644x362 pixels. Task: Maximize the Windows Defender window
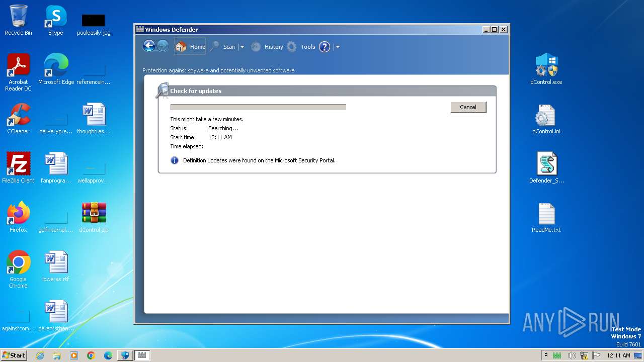click(495, 30)
